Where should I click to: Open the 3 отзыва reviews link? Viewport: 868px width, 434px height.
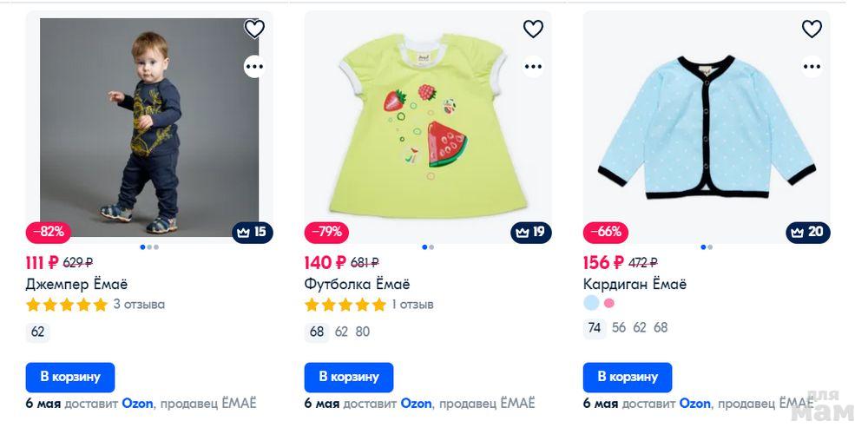(x=139, y=305)
